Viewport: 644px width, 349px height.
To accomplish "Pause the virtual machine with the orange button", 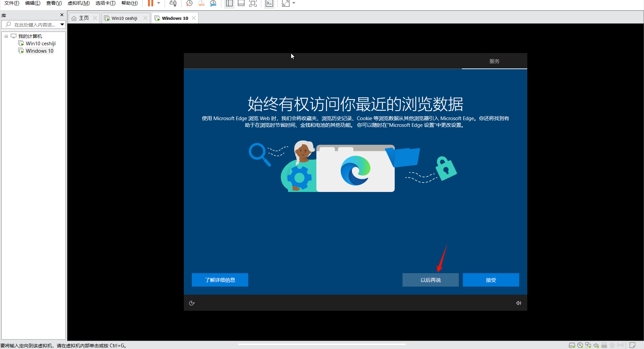I will 150,3.
